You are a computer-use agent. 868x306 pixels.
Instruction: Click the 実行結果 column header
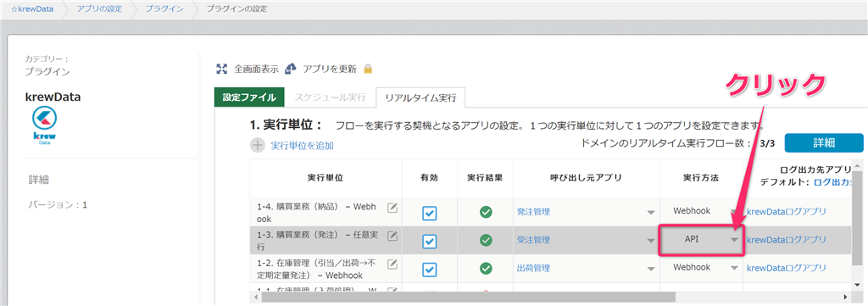coord(486,178)
